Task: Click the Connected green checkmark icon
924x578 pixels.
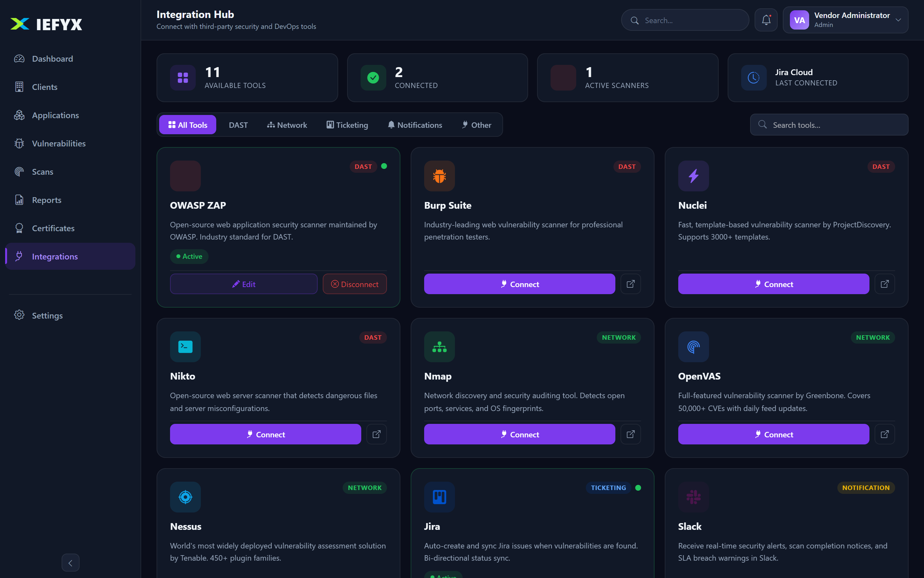Action: tap(373, 78)
